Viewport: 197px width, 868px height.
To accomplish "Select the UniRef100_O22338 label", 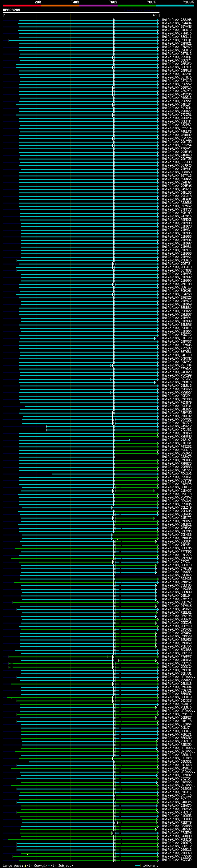I will [176, 162].
